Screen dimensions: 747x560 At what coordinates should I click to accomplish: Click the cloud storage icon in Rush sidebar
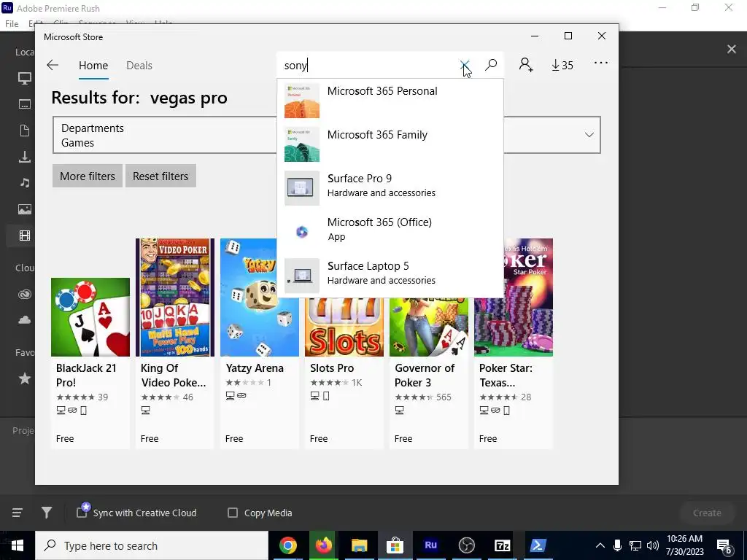pos(24,320)
